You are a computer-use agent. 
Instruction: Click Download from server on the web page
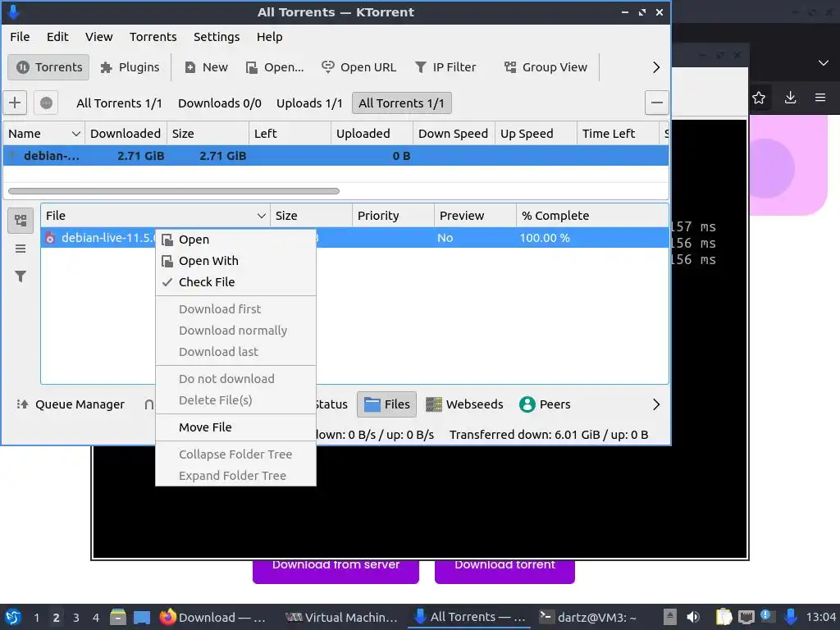pos(336,571)
